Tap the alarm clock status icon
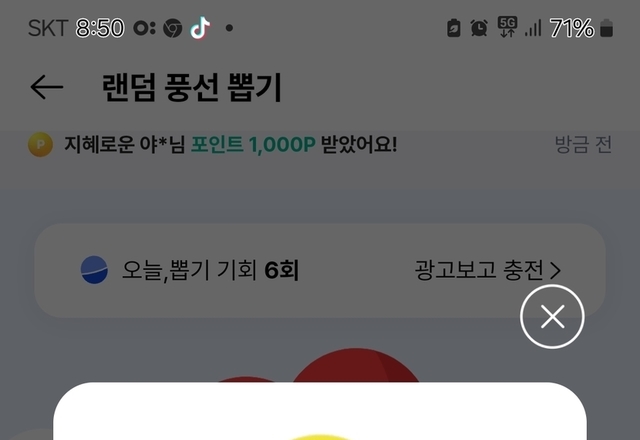Screen dimensions: 640x440 click(x=479, y=28)
